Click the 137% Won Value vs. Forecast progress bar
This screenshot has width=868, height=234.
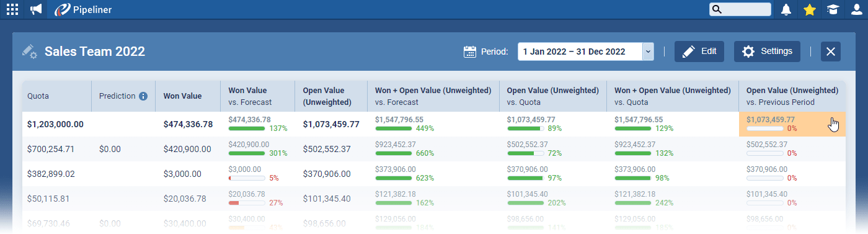pos(247,128)
